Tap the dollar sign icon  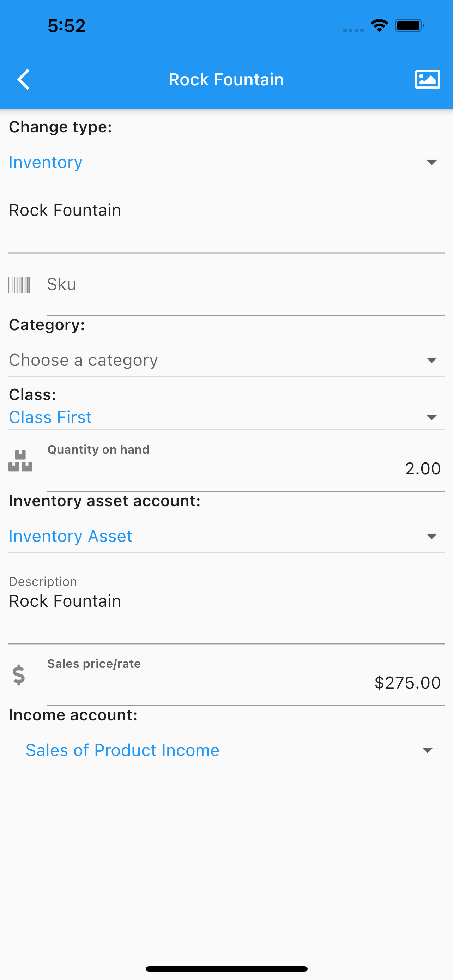[19, 675]
